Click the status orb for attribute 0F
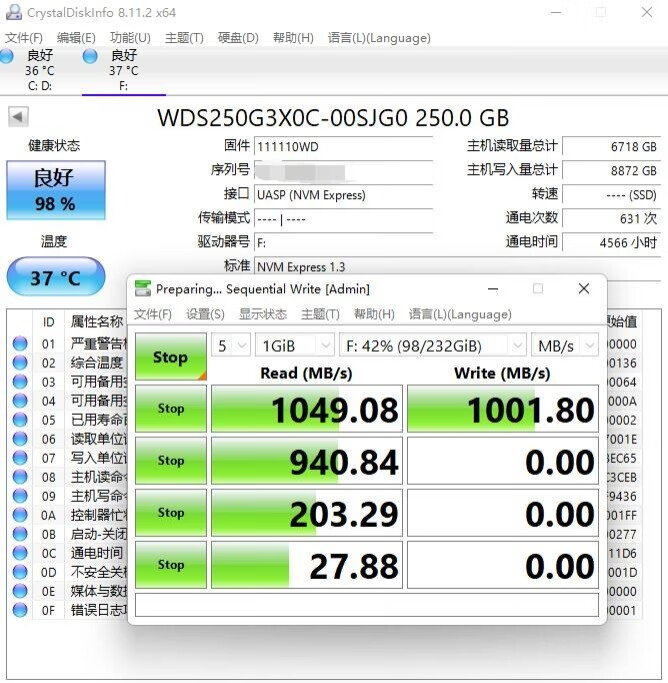668x683 pixels. [20, 610]
